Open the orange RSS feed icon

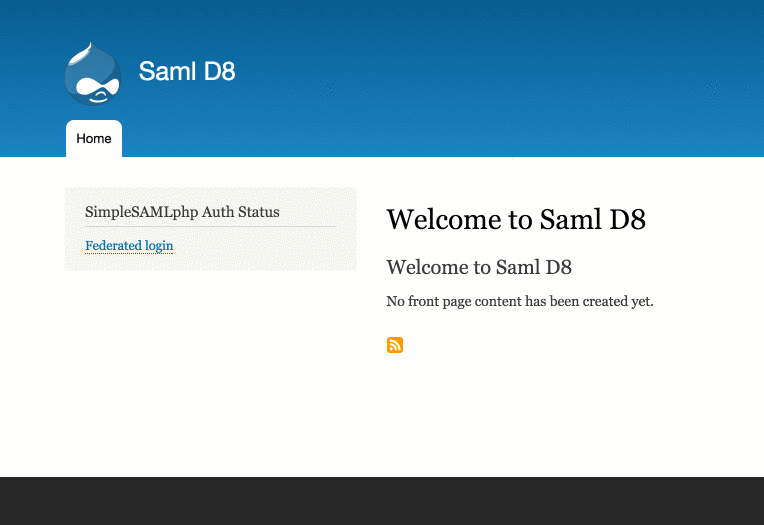395,345
